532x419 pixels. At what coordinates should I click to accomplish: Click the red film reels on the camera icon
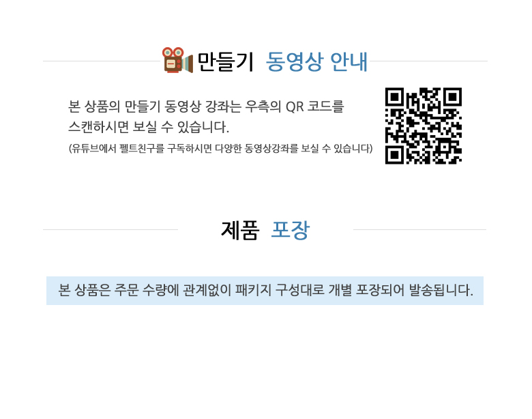point(173,53)
